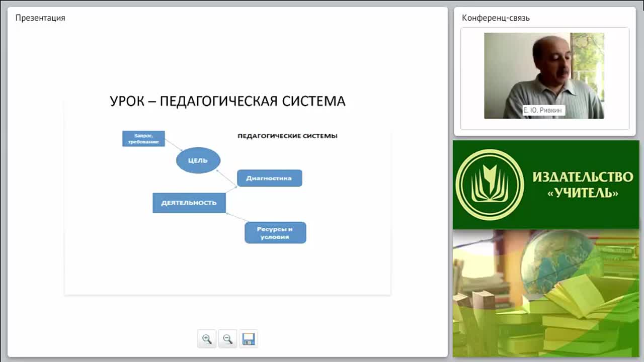Zoom out of the presentation slide
This screenshot has height=362, width=644.
(x=227, y=339)
